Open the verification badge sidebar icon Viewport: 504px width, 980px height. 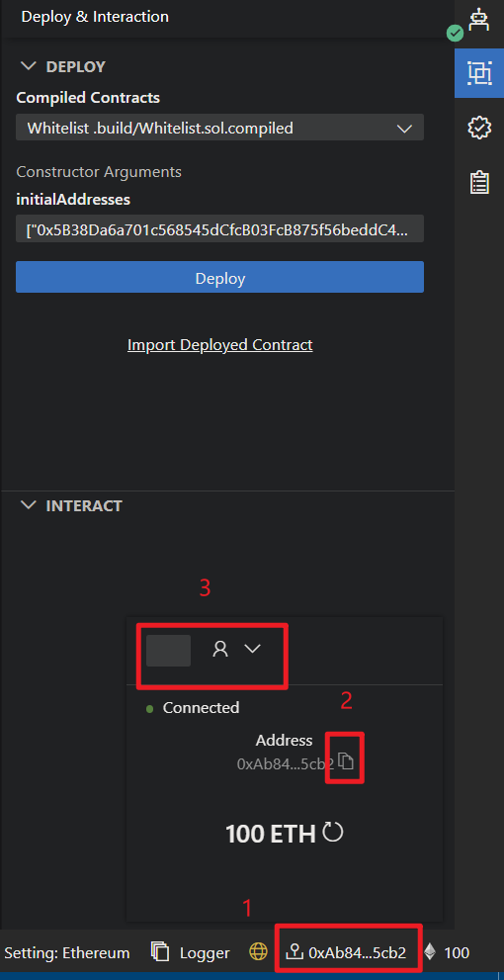(x=479, y=129)
